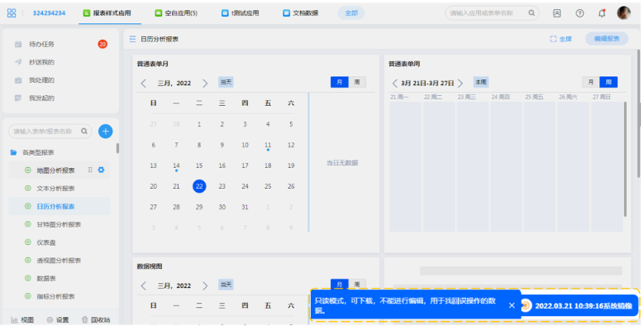Switch 数据视图 calendar to 周 view
The height and width of the screenshot is (326, 644).
pos(357,284)
